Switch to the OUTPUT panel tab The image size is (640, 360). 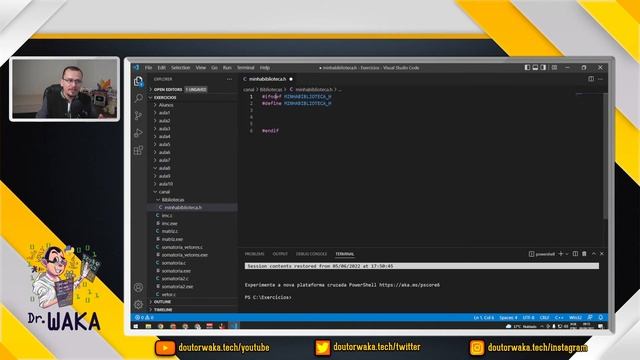pos(280,254)
